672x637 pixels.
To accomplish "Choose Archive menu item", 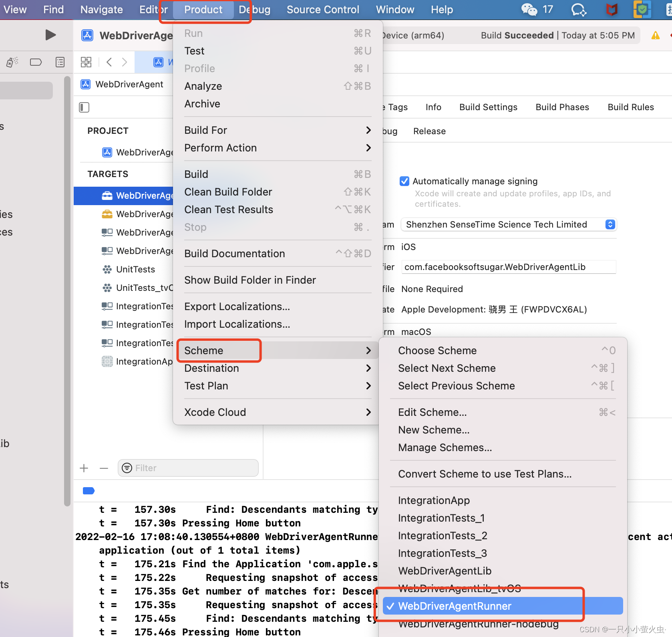I will point(278,104).
